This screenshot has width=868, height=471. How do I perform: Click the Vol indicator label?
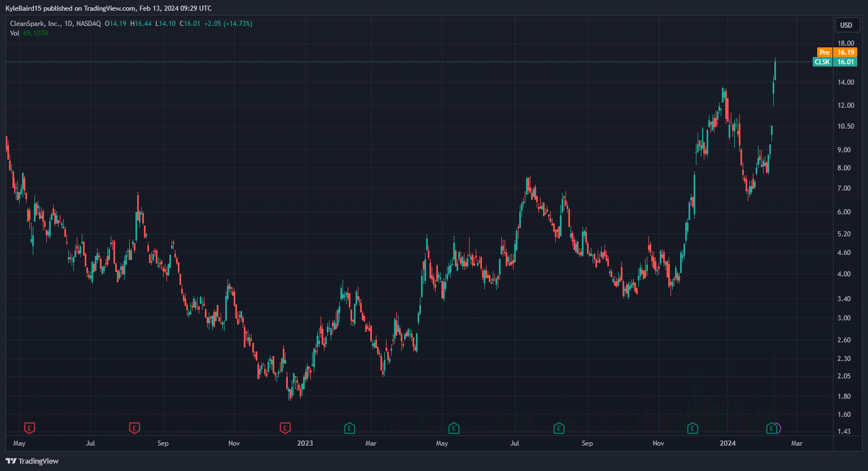pyautogui.click(x=15, y=33)
